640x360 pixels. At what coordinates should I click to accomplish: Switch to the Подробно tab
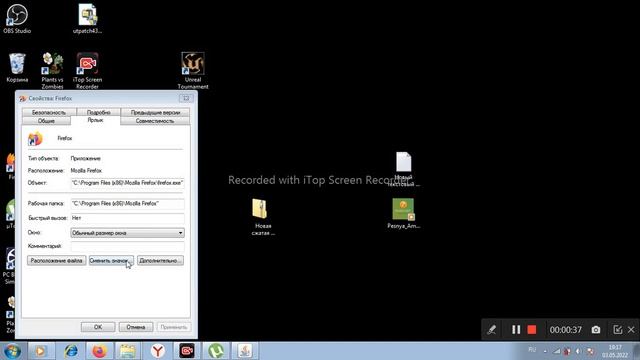[98, 112]
